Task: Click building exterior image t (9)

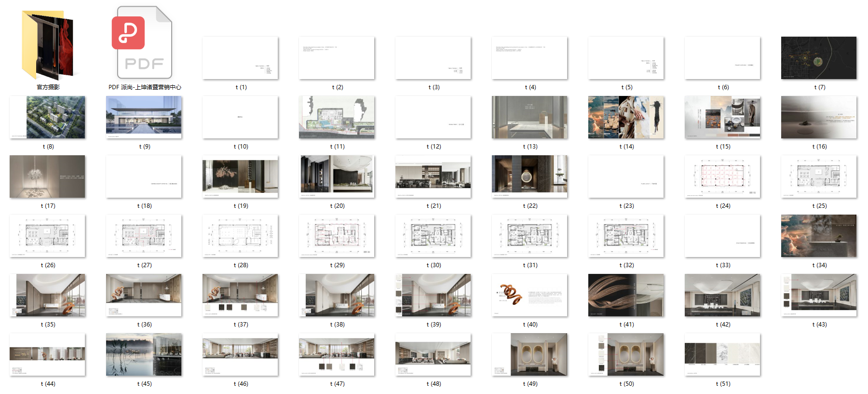Action: tap(144, 117)
